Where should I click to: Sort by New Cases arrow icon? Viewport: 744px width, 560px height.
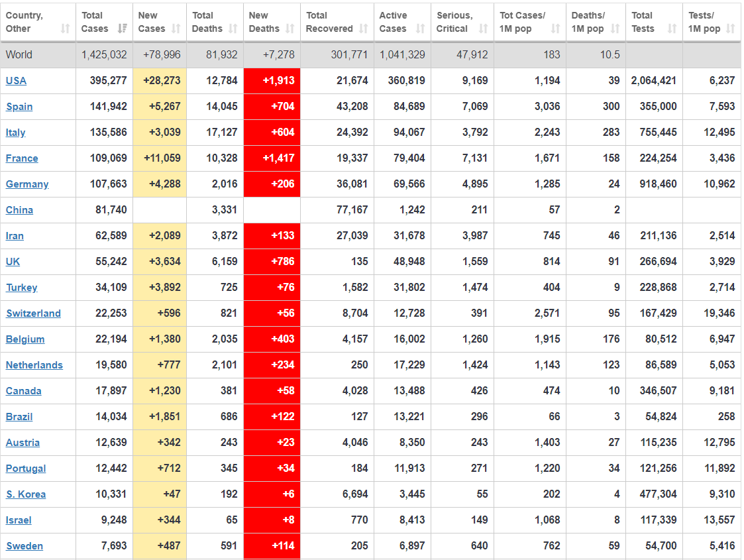(x=176, y=28)
